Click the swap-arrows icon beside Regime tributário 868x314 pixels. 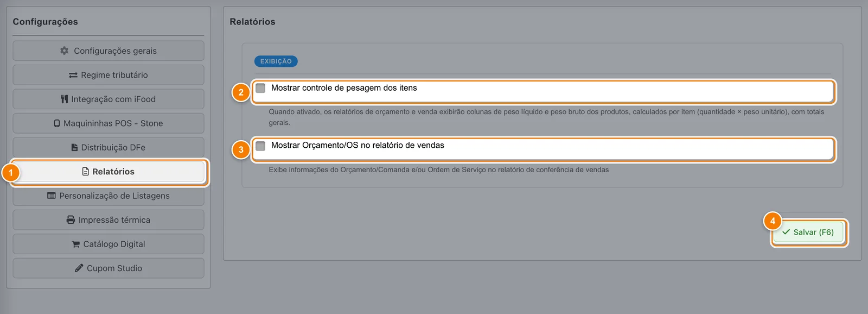pos(73,75)
